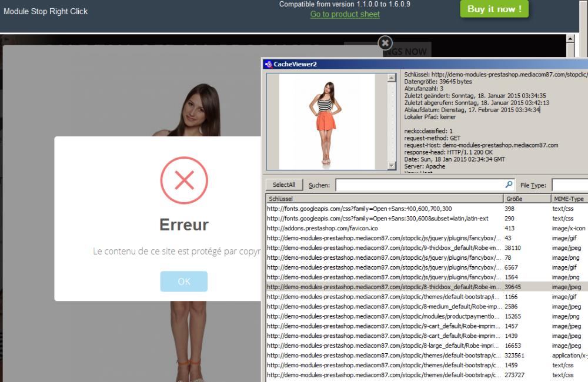Click the red X error icon
588x382 pixels.
click(x=183, y=180)
